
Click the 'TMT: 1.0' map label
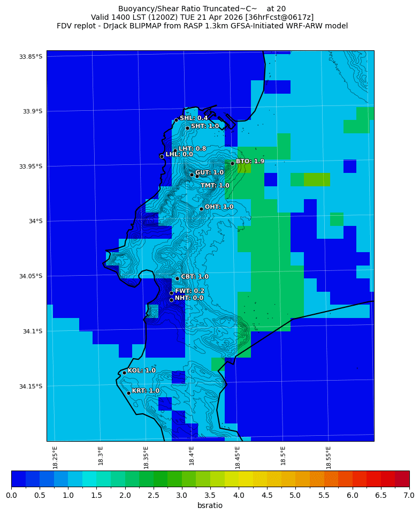[215, 186]
